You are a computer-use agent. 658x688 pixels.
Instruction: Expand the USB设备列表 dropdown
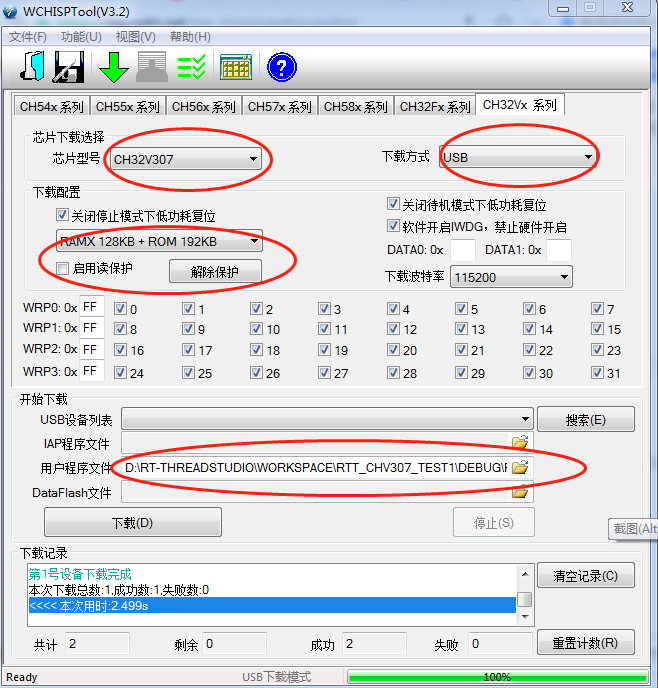click(x=327, y=419)
